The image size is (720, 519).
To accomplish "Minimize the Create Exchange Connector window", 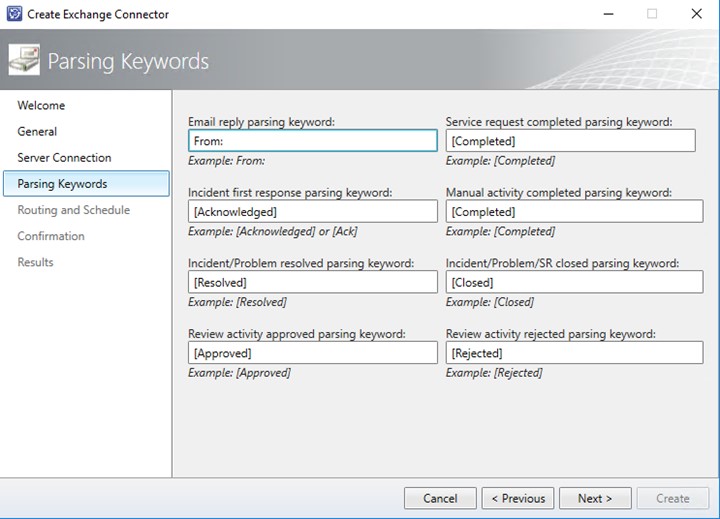I will pyautogui.click(x=608, y=14).
